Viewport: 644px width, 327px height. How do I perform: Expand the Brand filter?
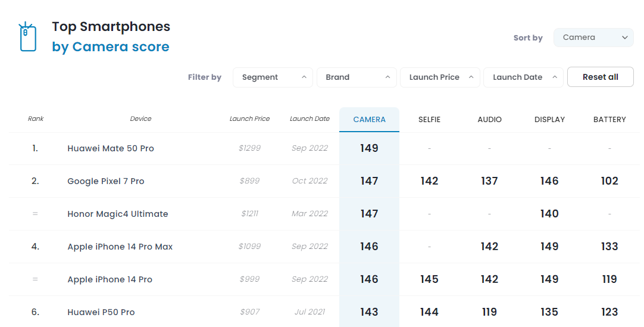click(357, 77)
